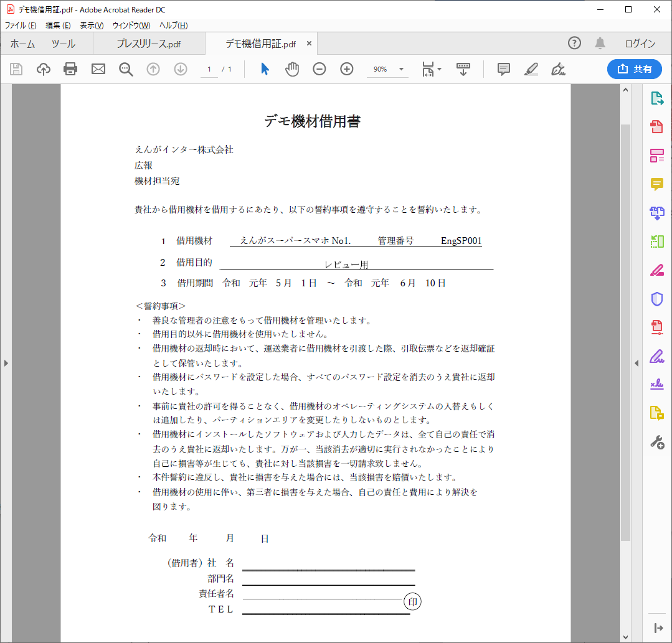This screenshot has height=643, width=672.
Task: Open Fill & Sign tool in right pane
Action: pos(657,356)
